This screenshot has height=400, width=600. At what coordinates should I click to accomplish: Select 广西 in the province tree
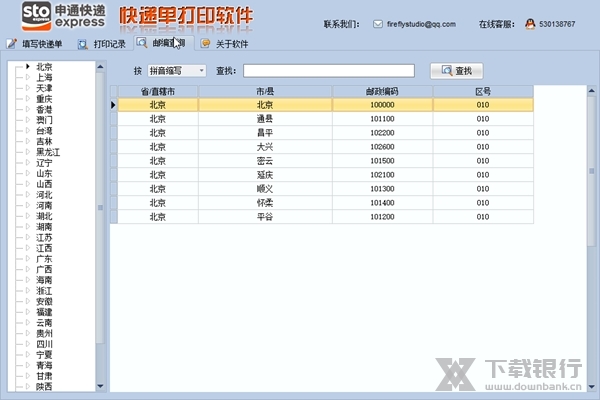click(44, 269)
